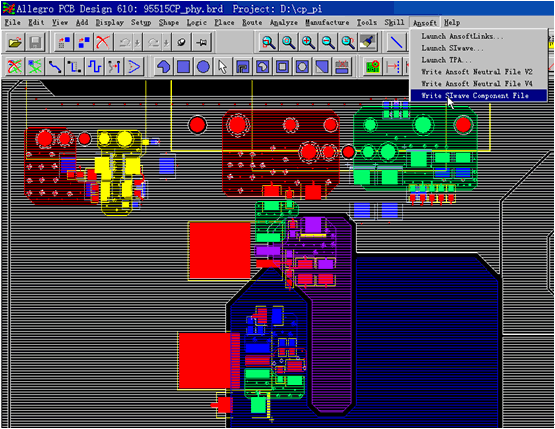Screen dimensions: 555x429
Task: Select the add connect route icon
Action: [55, 67]
